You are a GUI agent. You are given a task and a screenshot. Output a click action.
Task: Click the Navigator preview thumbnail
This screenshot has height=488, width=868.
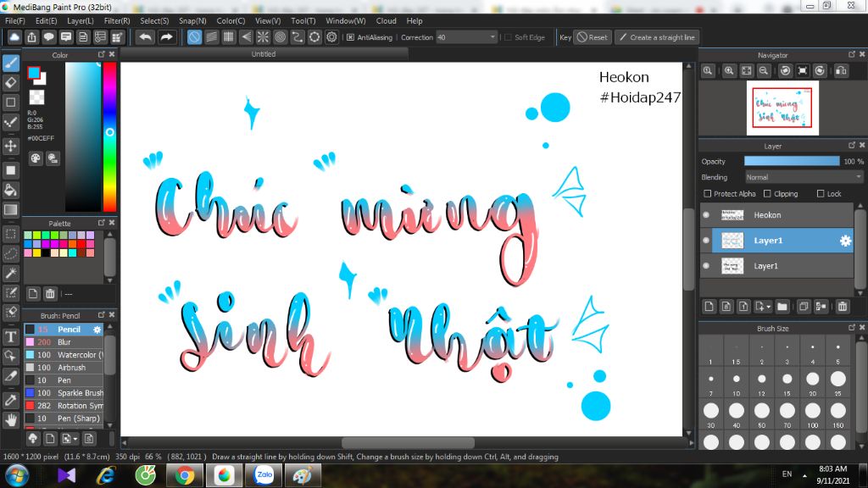(x=782, y=108)
